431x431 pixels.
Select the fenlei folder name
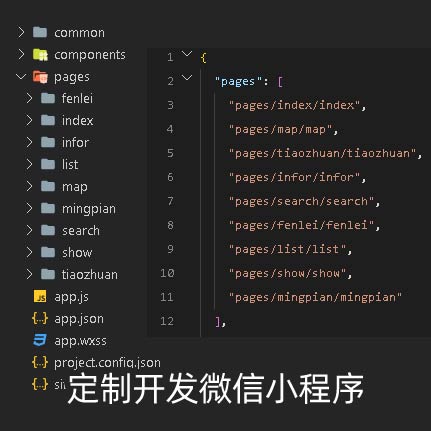(77, 98)
